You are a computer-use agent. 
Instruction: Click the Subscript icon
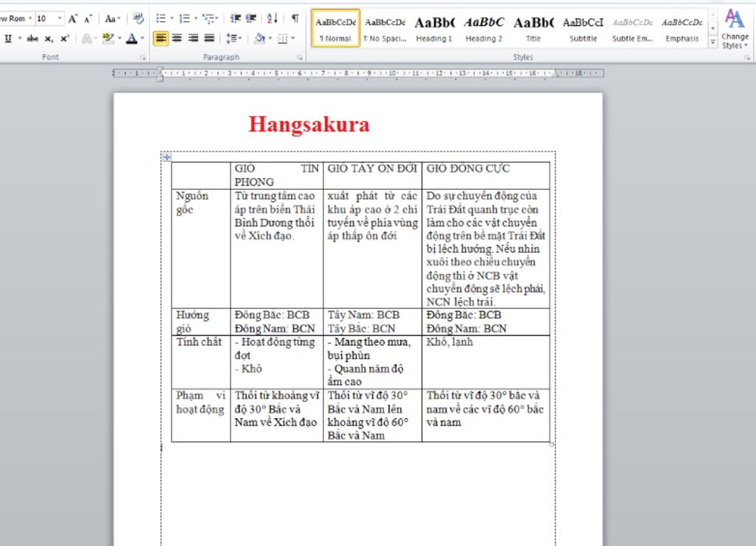click(x=49, y=38)
